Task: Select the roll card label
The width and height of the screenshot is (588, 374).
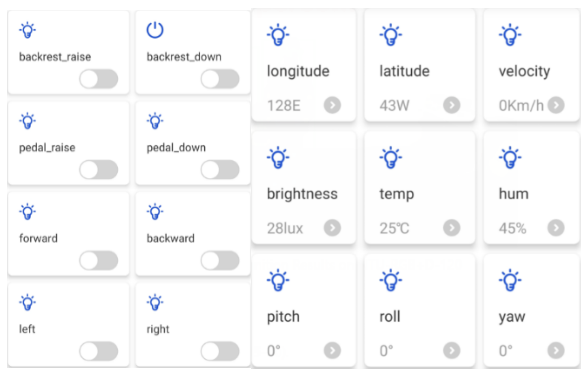Action: tap(390, 317)
